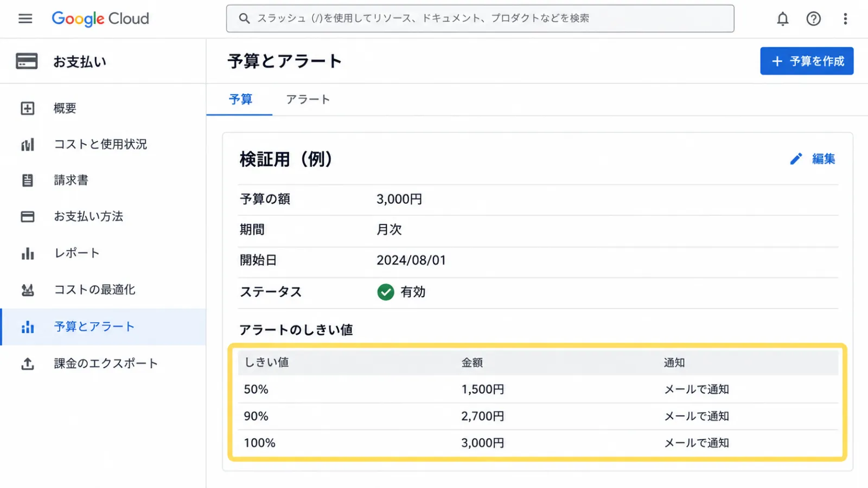The height and width of the screenshot is (488, 868).
Task: Switch to the 予算 tab
Action: (x=240, y=100)
